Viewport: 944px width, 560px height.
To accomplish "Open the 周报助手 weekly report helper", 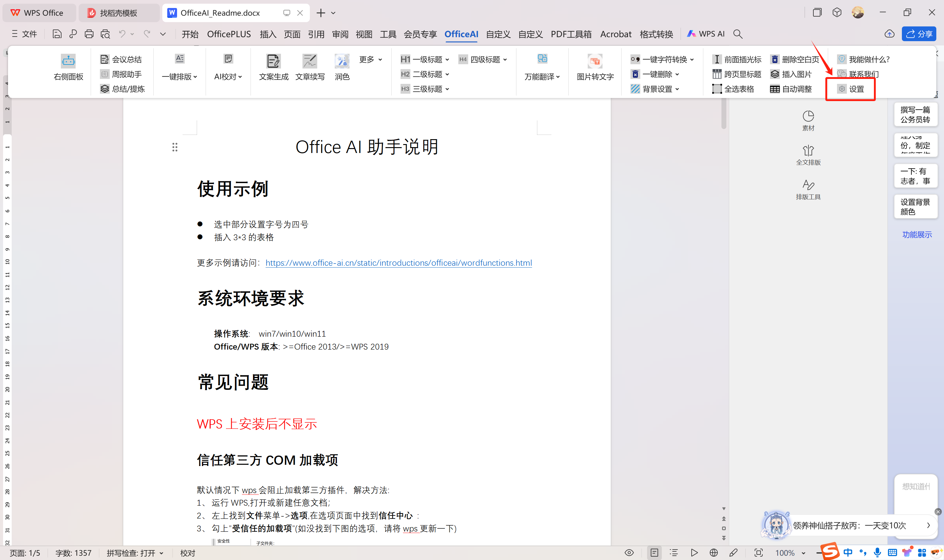I will [x=121, y=74].
